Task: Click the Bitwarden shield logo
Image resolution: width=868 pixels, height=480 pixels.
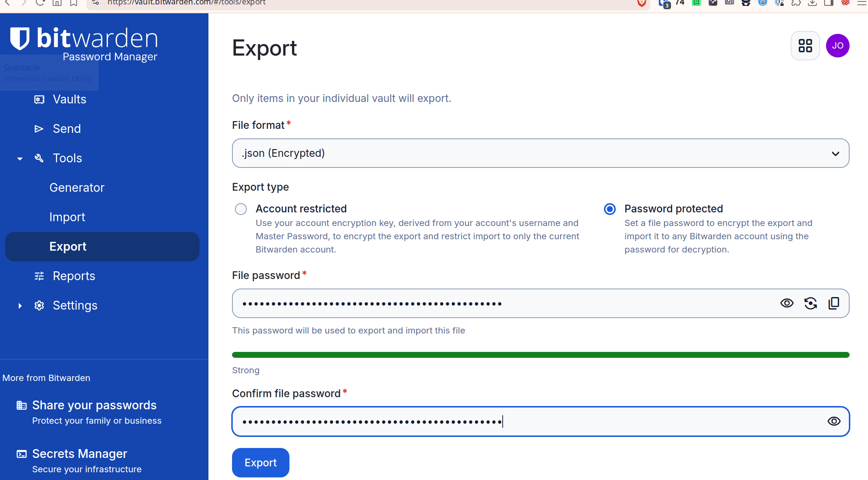Action: pyautogui.click(x=20, y=38)
